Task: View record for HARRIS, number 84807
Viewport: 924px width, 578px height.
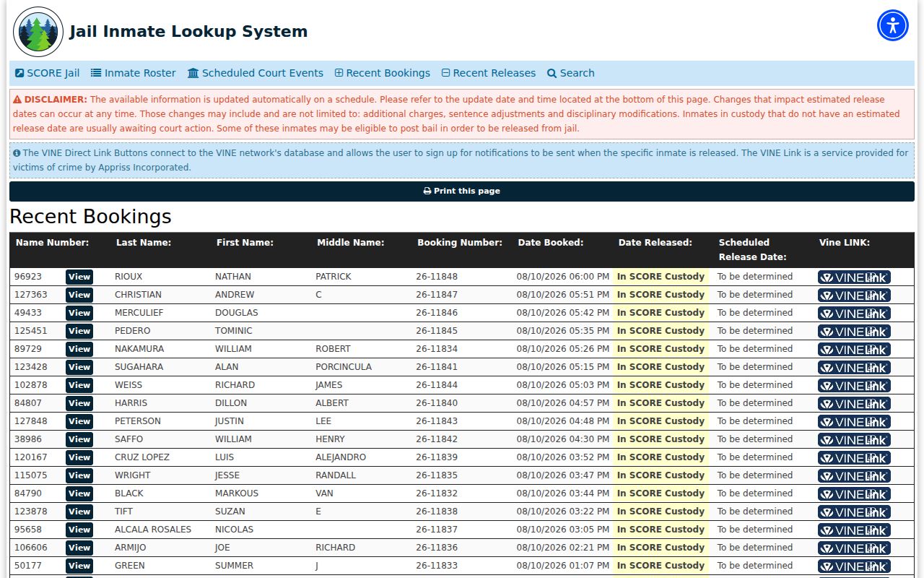Action: click(79, 403)
